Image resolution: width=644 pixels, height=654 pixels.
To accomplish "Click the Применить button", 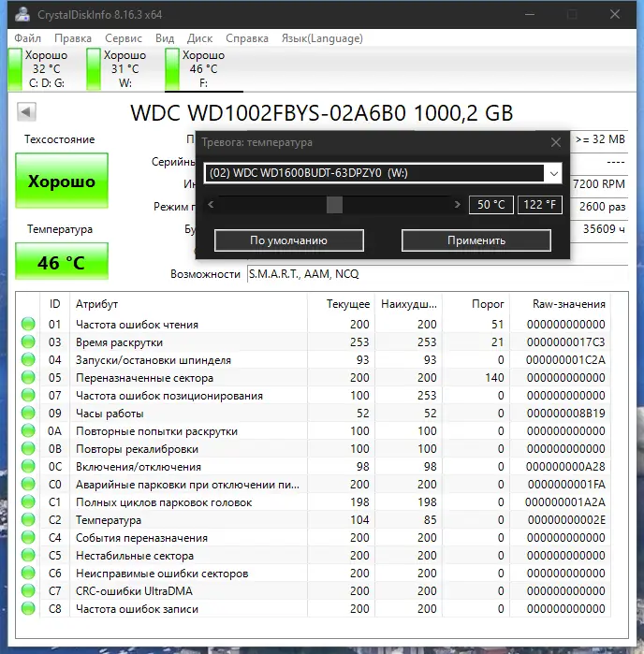I will coord(476,240).
